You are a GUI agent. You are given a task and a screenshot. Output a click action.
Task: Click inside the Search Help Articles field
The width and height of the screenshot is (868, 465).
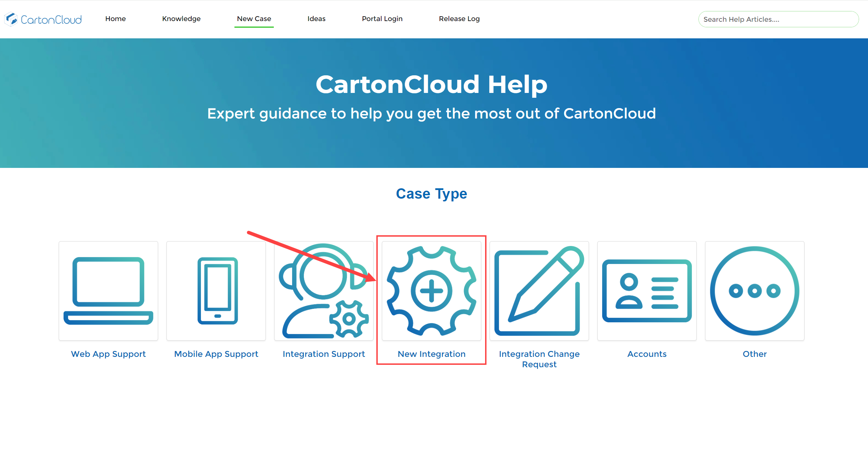778,19
